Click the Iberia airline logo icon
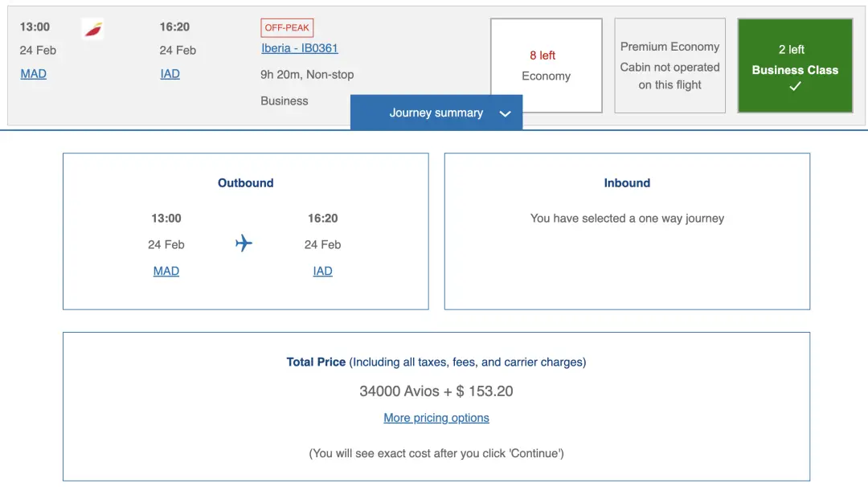868x487 pixels. coord(93,30)
